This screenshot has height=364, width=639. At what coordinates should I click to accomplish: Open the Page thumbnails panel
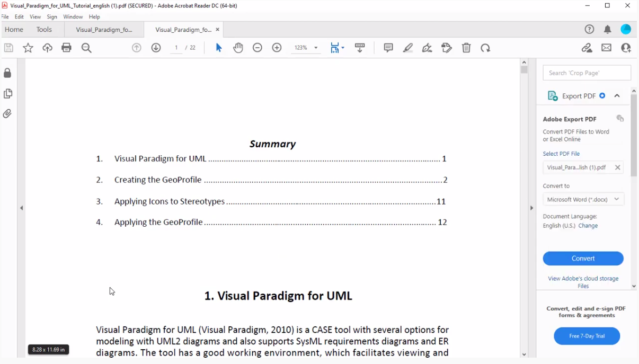coord(7,94)
